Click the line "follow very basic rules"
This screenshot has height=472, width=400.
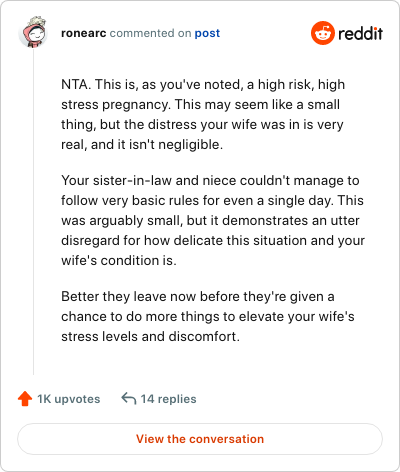pos(212,200)
